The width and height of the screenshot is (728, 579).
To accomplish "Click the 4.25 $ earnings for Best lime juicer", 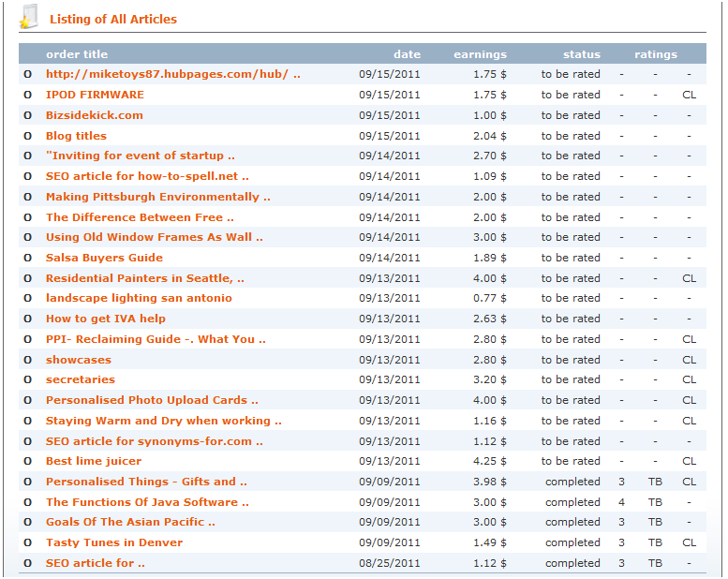I will 489,461.
